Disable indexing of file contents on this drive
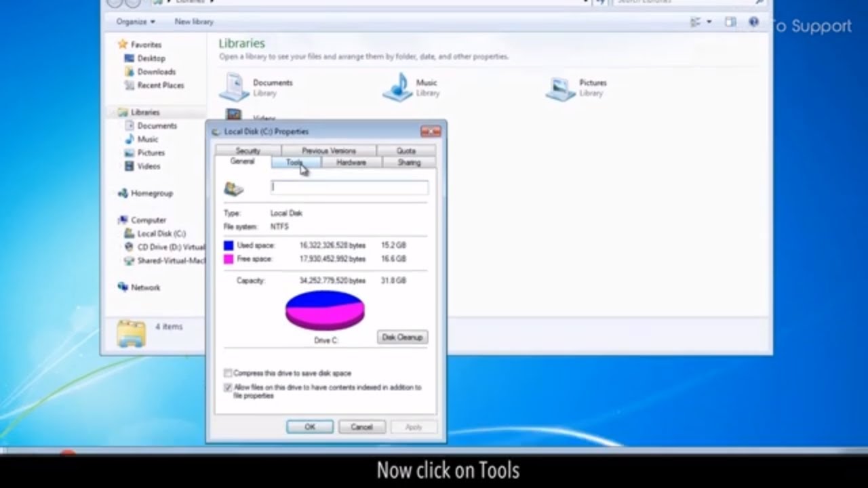Viewport: 868px width, 488px height. pyautogui.click(x=228, y=387)
